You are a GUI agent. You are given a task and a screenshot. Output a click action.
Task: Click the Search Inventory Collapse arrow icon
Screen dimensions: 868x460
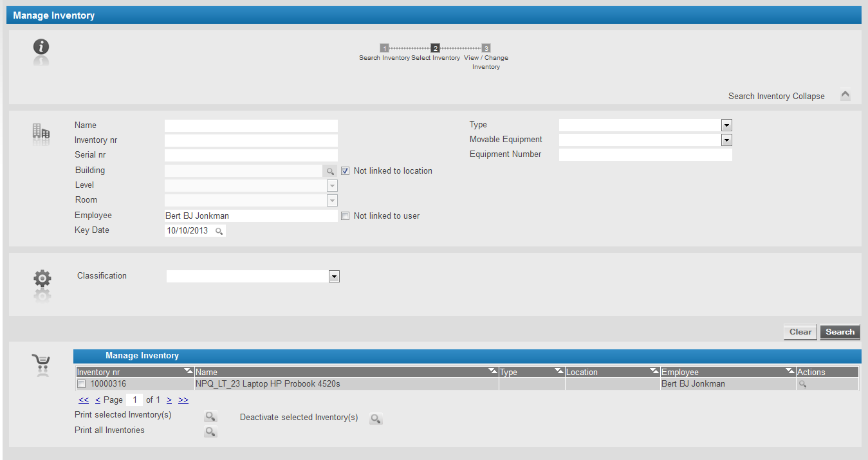pos(845,95)
